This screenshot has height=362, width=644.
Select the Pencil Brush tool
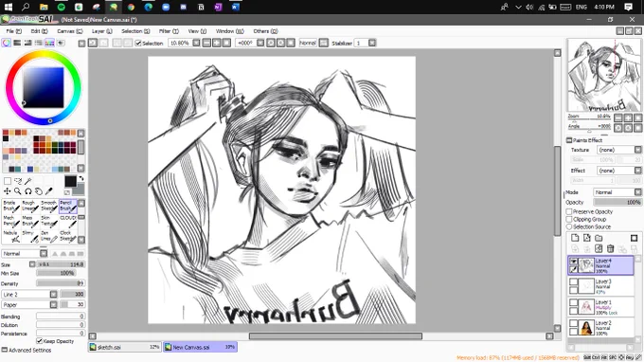tap(68, 206)
